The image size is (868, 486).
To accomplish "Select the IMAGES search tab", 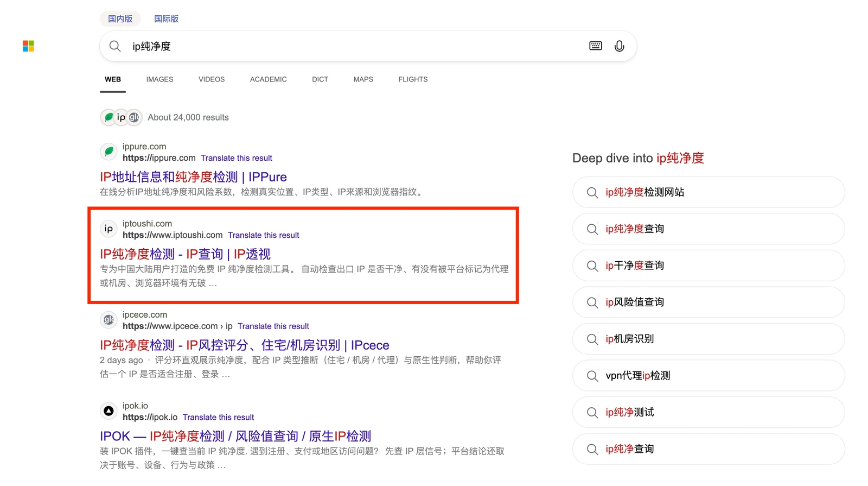I will point(159,79).
